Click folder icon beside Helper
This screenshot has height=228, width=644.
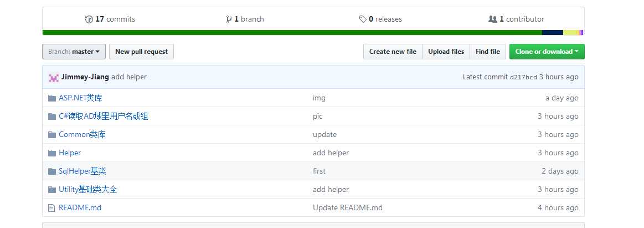(x=51, y=153)
